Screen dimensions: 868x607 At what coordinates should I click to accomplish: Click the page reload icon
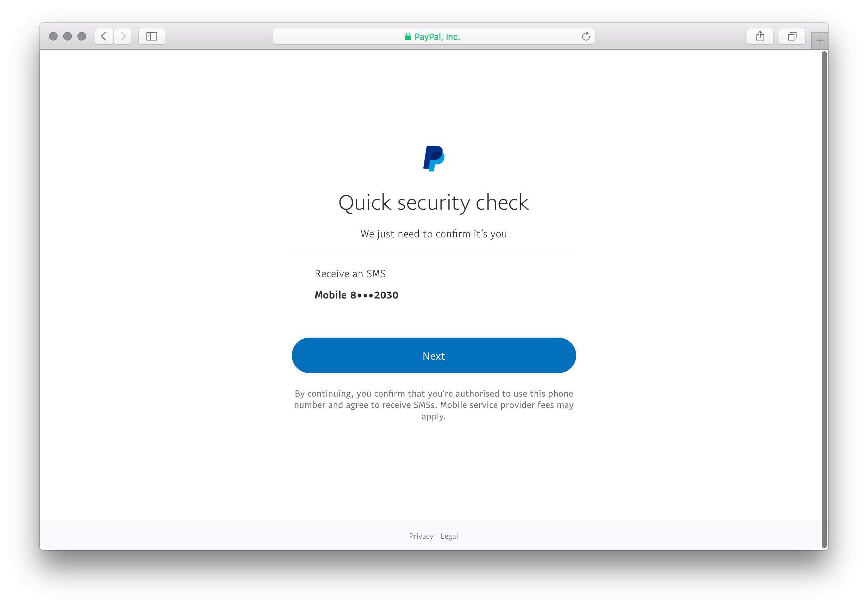(x=587, y=36)
